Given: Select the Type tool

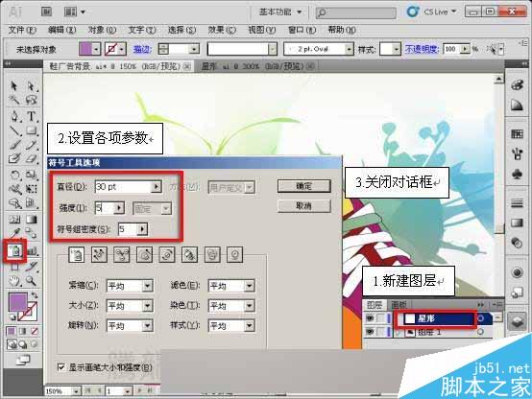Looking at the screenshot, I should [x=32, y=116].
